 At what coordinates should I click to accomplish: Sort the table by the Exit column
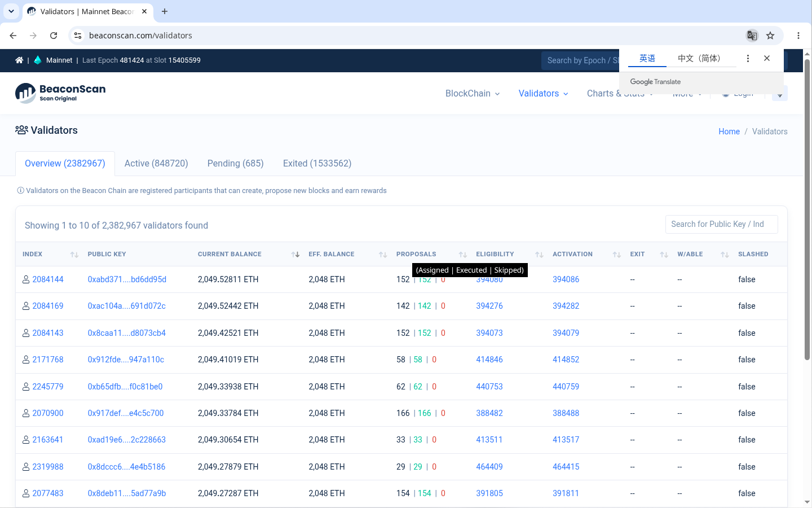pyautogui.click(x=664, y=255)
